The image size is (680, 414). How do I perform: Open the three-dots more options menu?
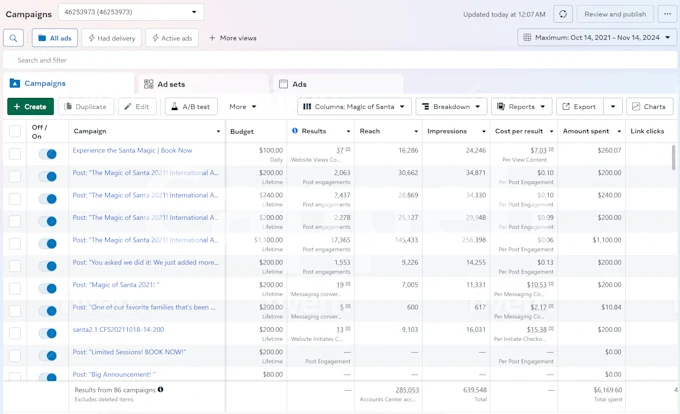pos(667,14)
